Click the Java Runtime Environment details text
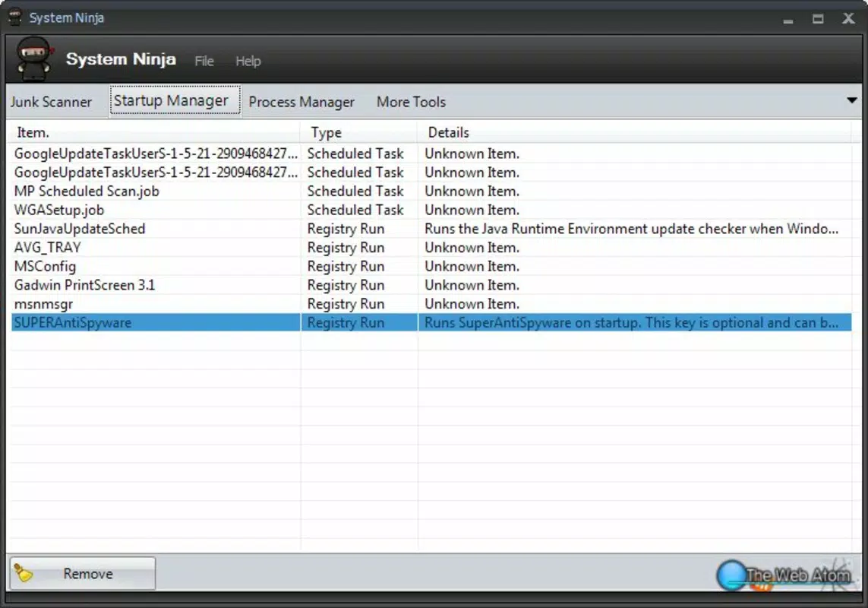Viewport: 868px width, 608px height. [631, 229]
